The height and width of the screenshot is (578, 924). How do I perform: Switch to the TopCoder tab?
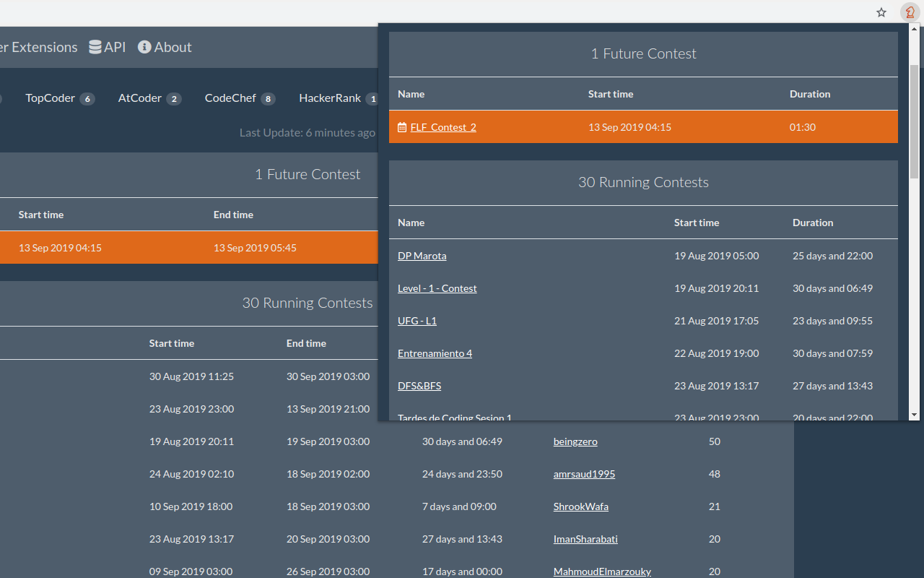click(60, 98)
